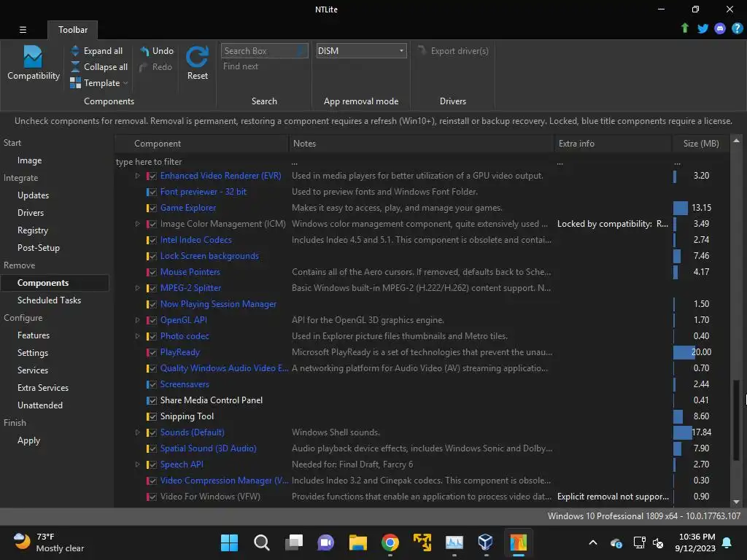
Task: Expand Photo codec tree
Action: point(137,336)
